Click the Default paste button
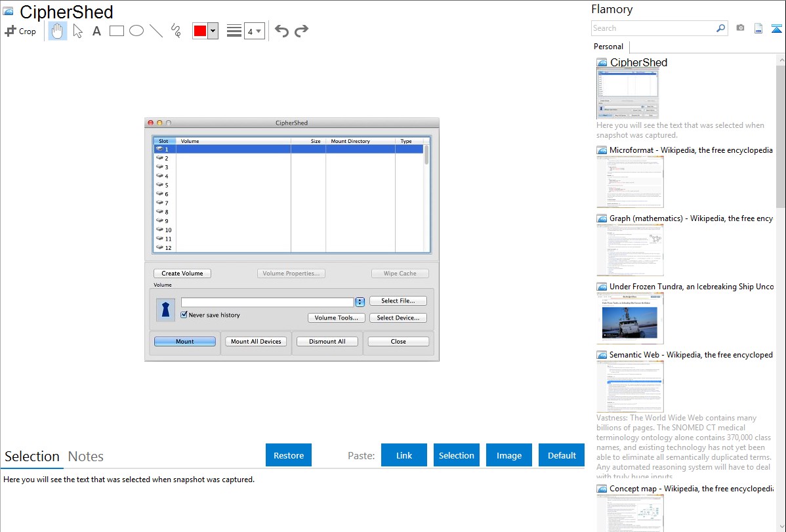 tap(562, 455)
